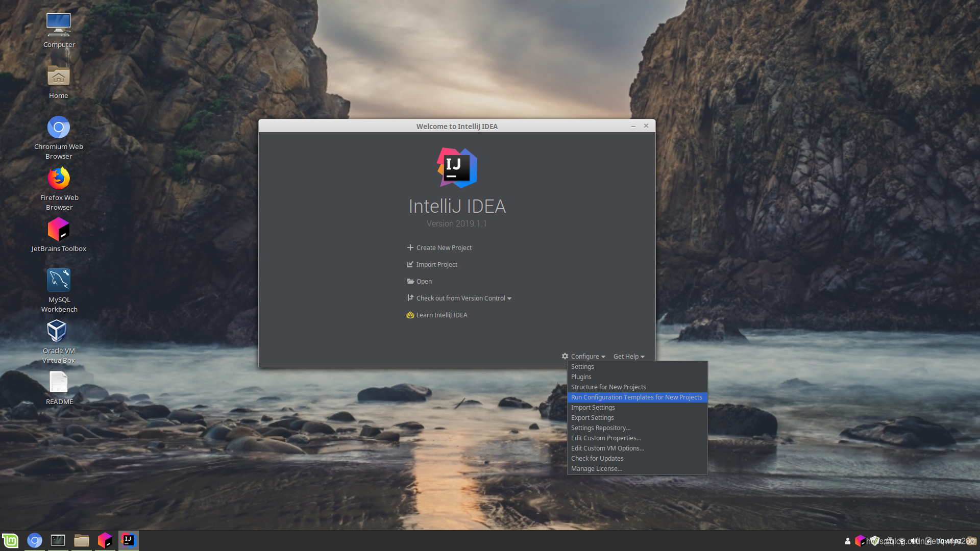Open JetBrains Toolbox desktop shortcut
The width and height of the screenshot is (980, 551).
(59, 235)
